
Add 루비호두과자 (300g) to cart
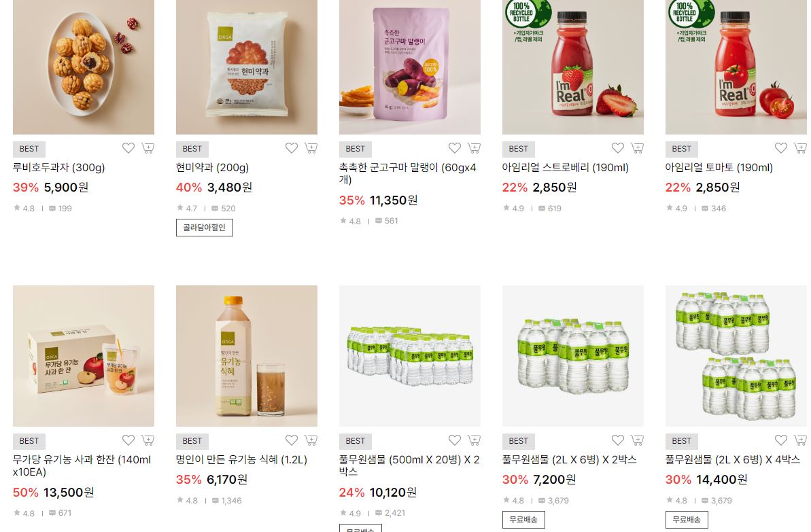point(148,148)
